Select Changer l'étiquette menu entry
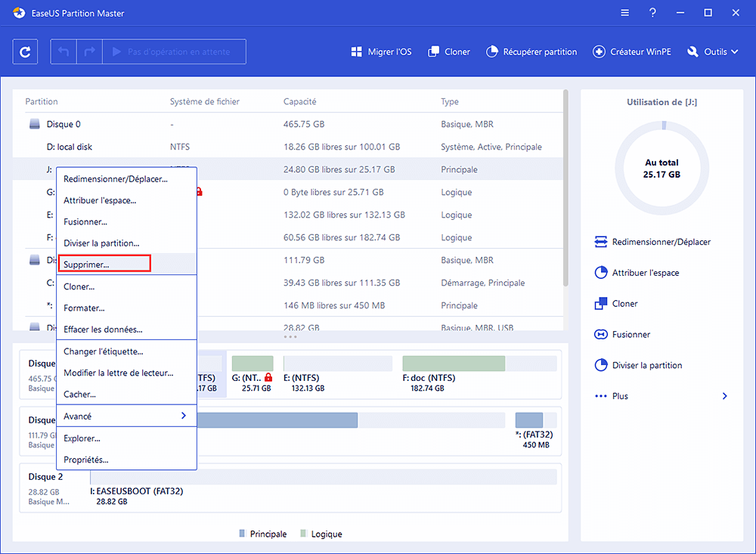 coord(126,351)
